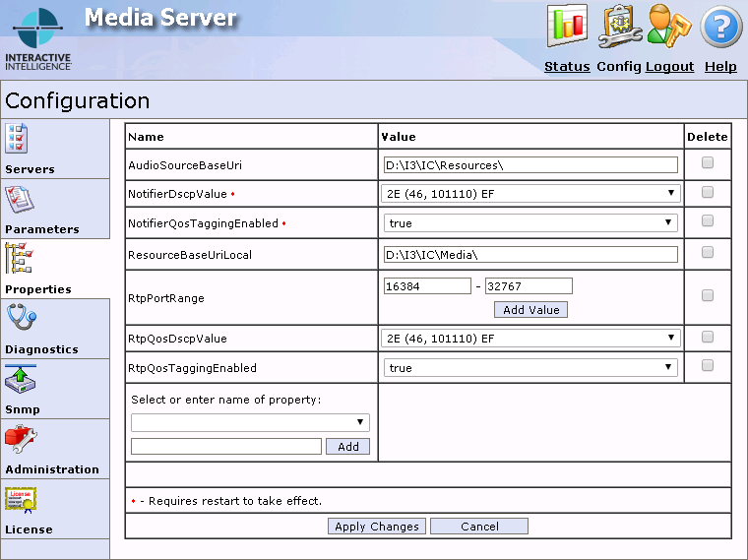The width and height of the screenshot is (748, 560).
Task: Expand the property name selection dropdown
Action: tap(250, 423)
